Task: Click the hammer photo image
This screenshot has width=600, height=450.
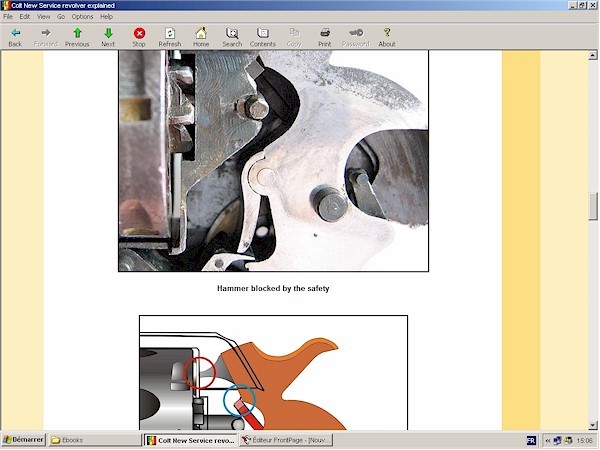Action: (x=273, y=161)
